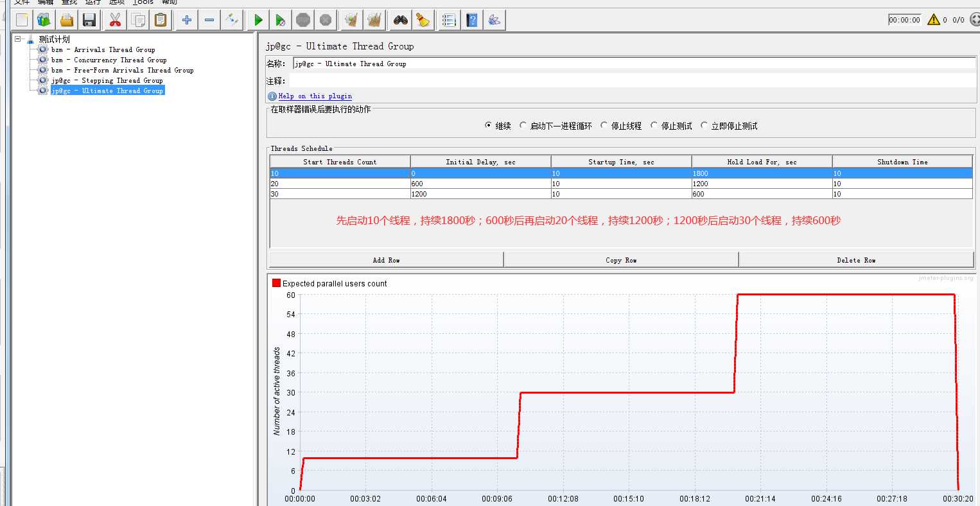The width and height of the screenshot is (980, 506).
Task: Select the 测试计划 root node
Action: 54,39
